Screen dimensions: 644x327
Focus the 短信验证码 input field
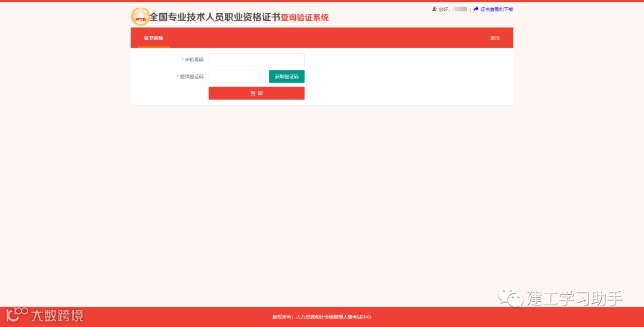coord(237,76)
